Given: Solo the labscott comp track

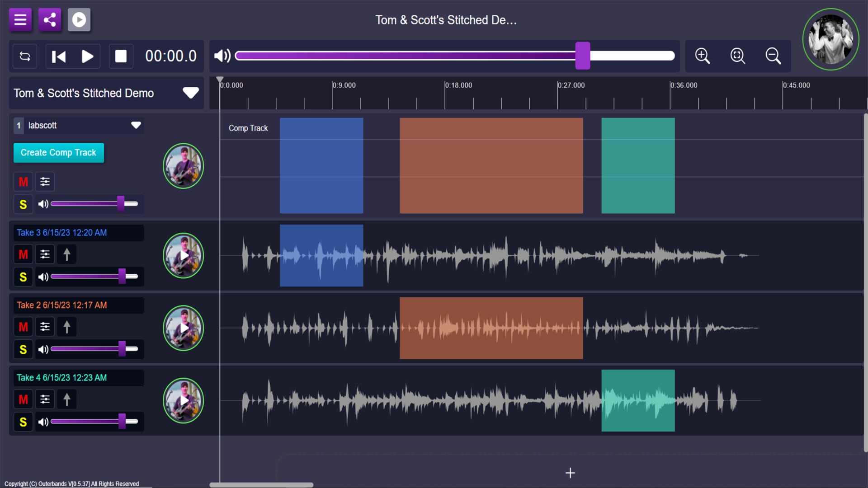Looking at the screenshot, I should point(23,204).
